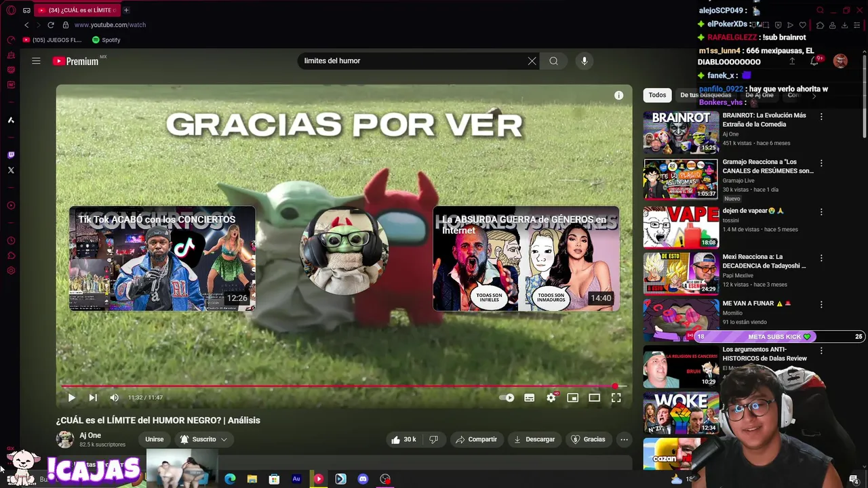Search by voice with the microphone

tap(585, 61)
